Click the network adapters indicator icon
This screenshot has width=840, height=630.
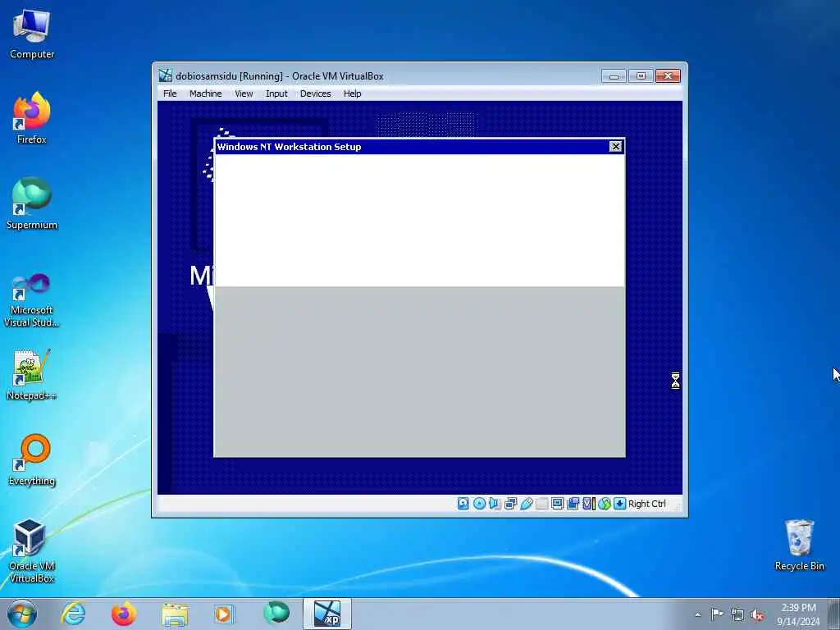pyautogui.click(x=510, y=504)
